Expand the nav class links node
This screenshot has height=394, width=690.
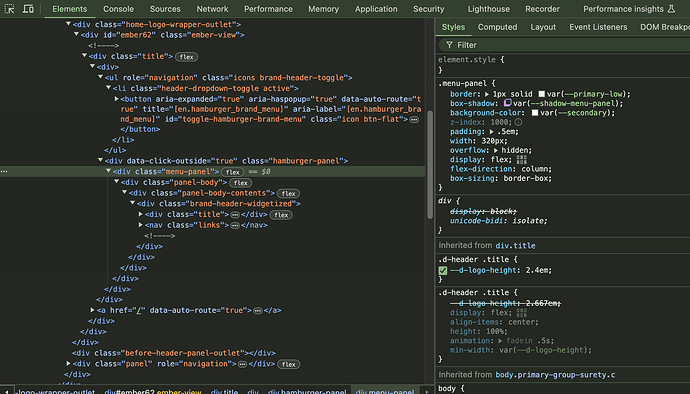pos(141,225)
